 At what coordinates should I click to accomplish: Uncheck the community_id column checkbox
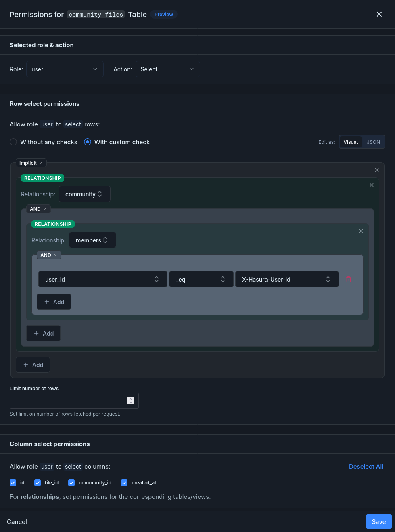coord(71,483)
